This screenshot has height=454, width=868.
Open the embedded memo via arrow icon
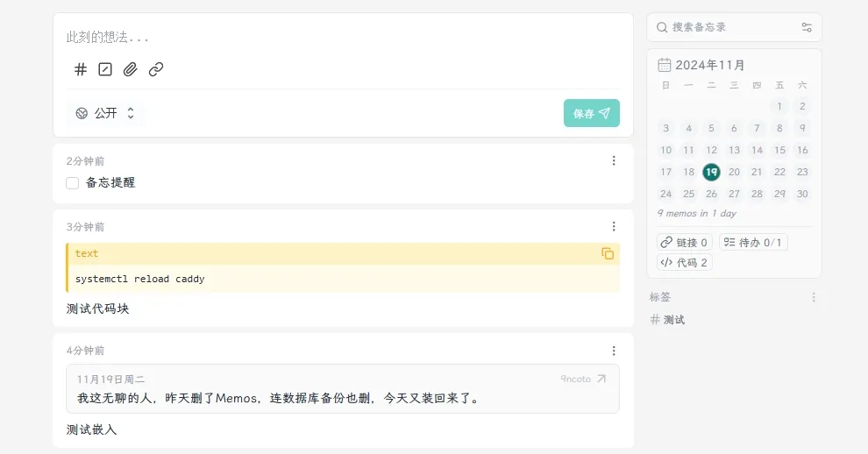pyautogui.click(x=601, y=380)
